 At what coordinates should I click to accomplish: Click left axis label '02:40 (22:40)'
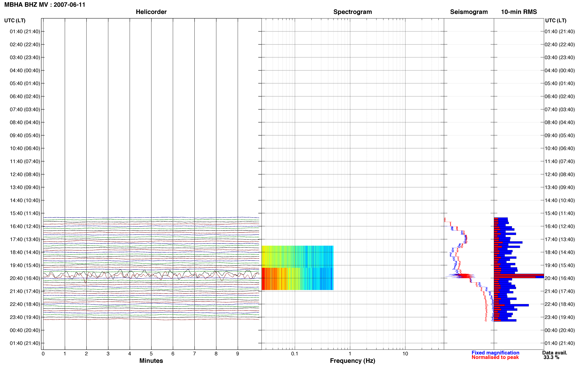(25, 45)
